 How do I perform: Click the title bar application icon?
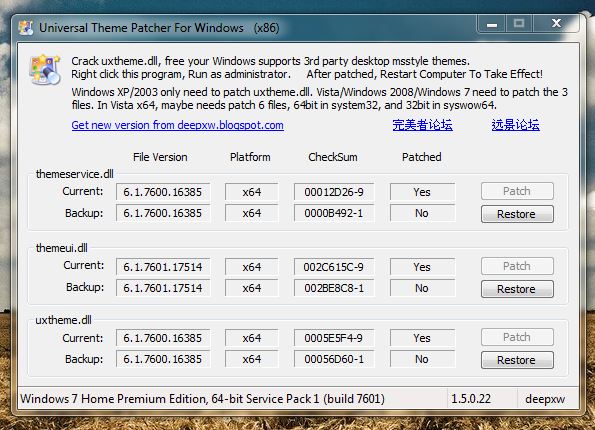click(26, 28)
